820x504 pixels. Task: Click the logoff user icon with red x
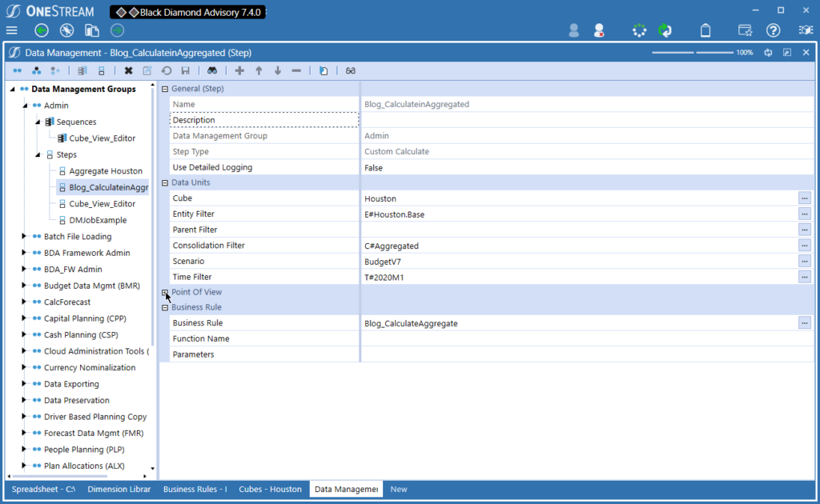tap(599, 30)
